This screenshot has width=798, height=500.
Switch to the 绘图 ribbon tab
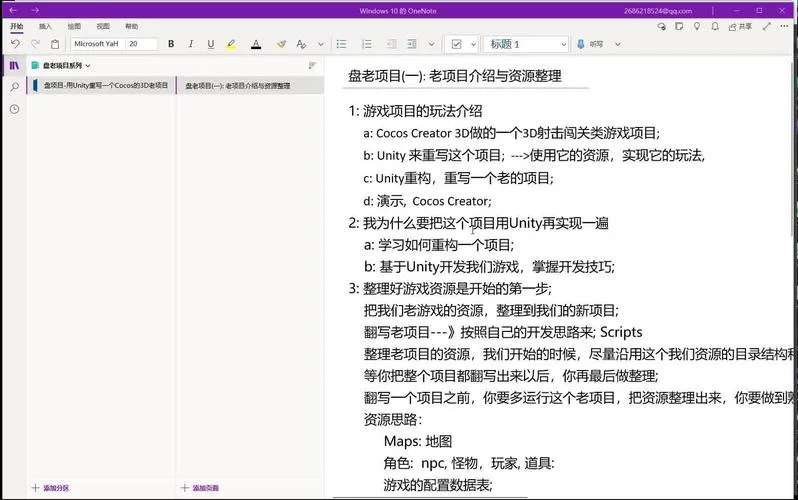[74, 26]
